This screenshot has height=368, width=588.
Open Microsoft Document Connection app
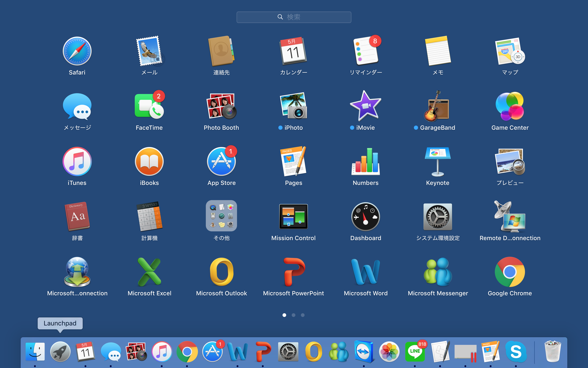click(x=77, y=272)
